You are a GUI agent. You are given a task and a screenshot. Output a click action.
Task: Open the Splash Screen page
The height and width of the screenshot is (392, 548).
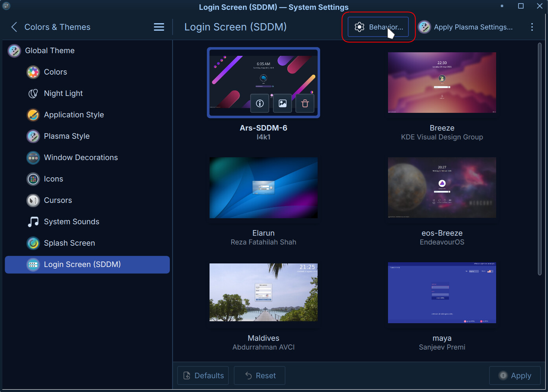tap(69, 243)
